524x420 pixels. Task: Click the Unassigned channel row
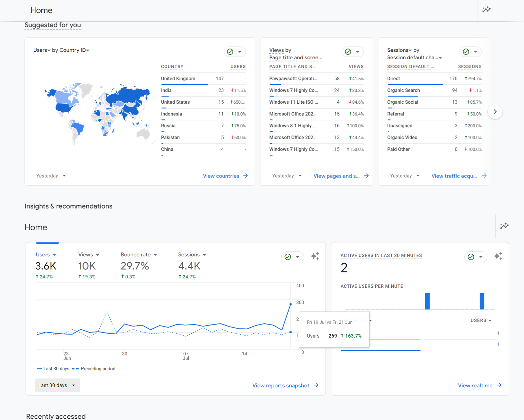(x=434, y=126)
